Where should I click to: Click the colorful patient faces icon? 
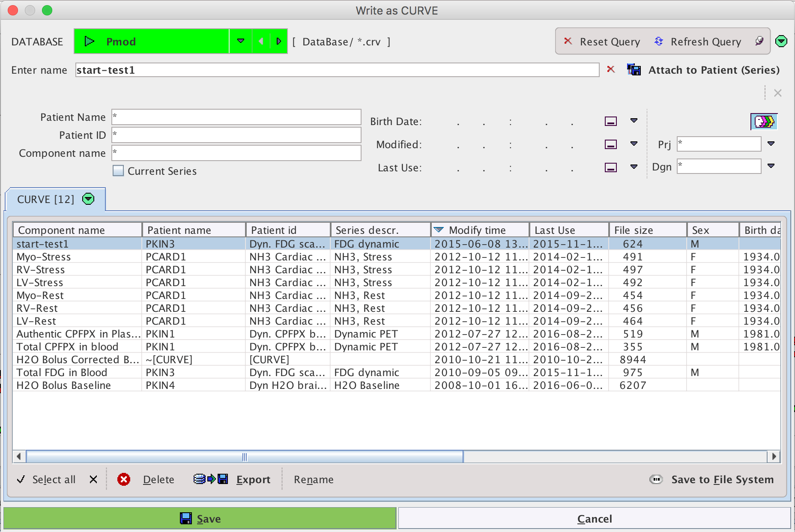click(x=764, y=121)
